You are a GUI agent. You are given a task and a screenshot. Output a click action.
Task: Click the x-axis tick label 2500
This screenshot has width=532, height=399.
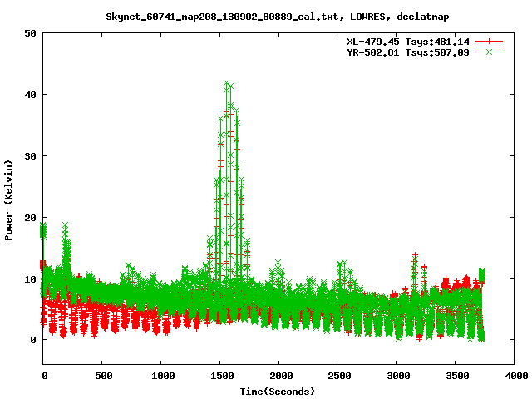[340, 376]
